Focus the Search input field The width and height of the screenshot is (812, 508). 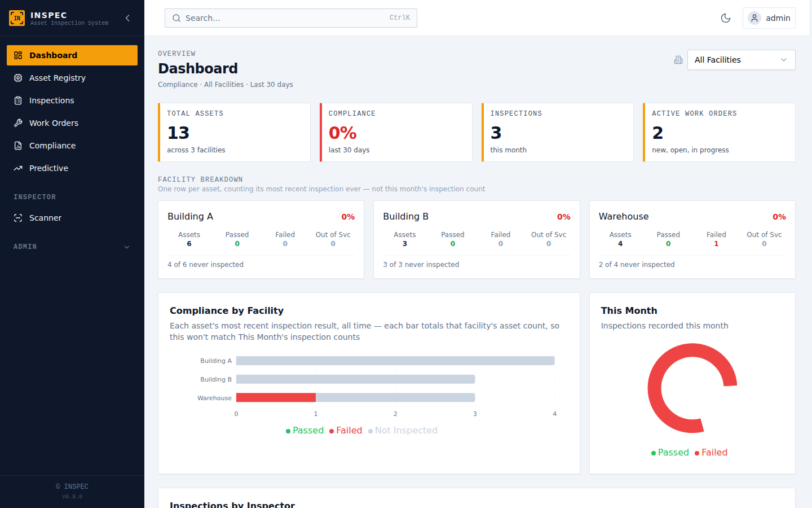291,18
